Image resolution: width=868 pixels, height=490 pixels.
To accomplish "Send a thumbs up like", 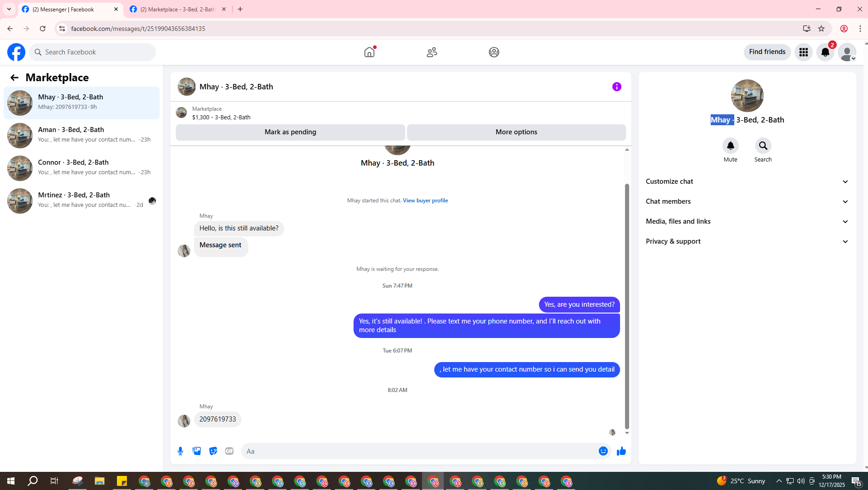I will click(x=621, y=451).
